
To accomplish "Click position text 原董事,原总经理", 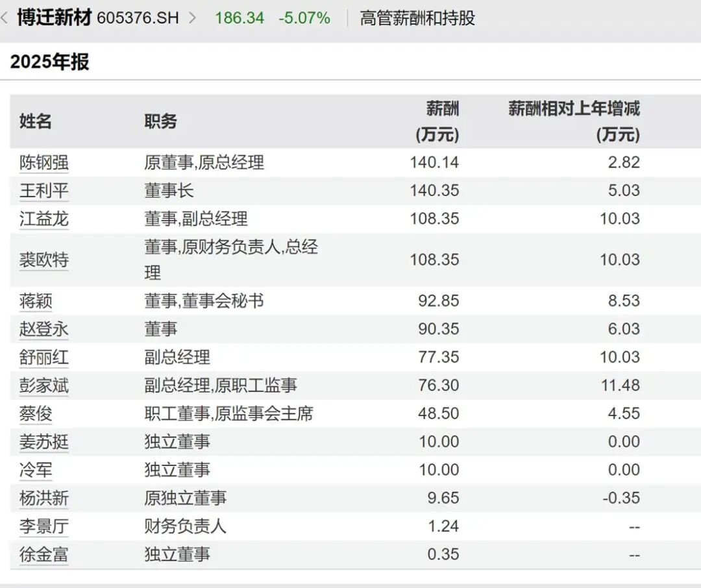I will [x=204, y=163].
